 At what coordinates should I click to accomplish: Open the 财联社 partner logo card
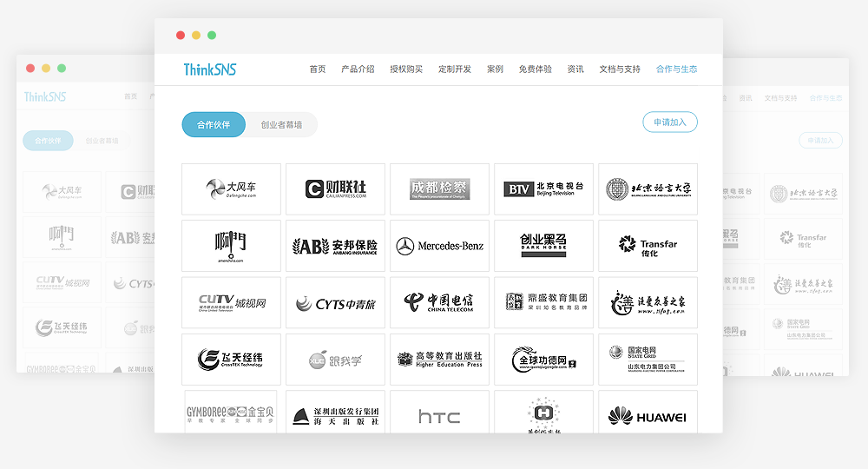click(x=335, y=188)
